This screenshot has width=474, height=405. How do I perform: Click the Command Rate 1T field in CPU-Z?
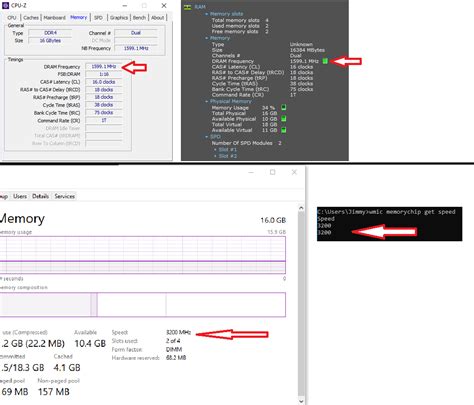tap(104, 120)
